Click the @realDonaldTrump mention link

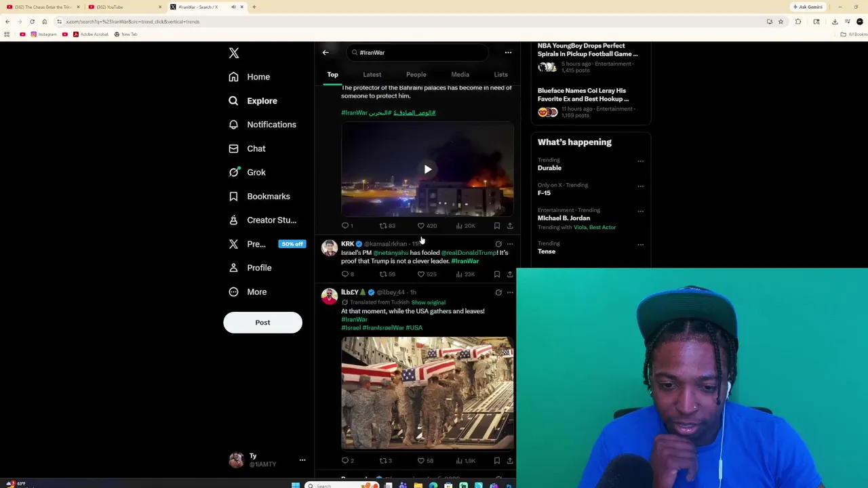(x=469, y=253)
